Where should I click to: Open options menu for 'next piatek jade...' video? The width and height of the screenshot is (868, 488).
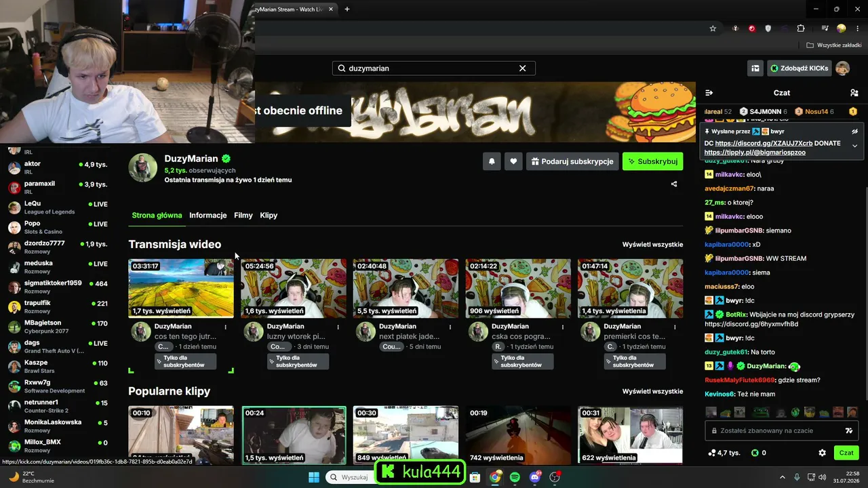(450, 327)
